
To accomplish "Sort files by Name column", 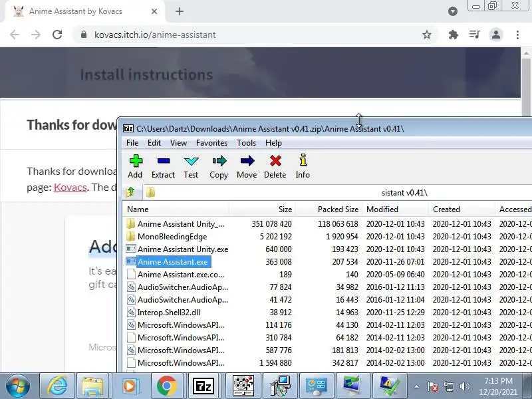I will tap(176, 209).
